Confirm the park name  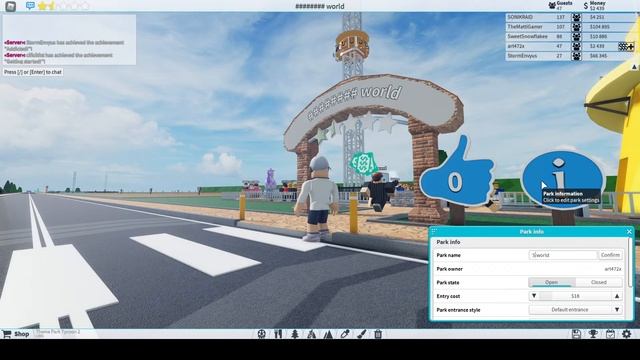[610, 255]
